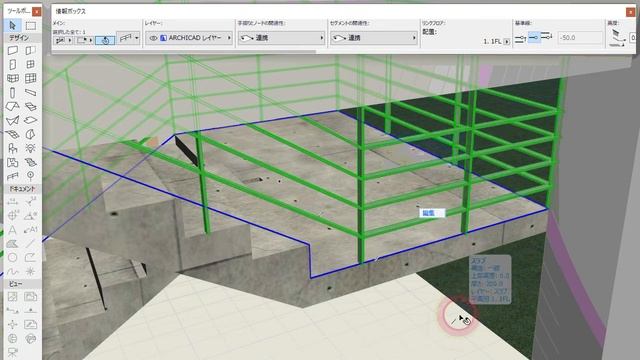Screen dimensions: 640x360
Task: Select the Spline curve tool
Action: tap(13, 271)
